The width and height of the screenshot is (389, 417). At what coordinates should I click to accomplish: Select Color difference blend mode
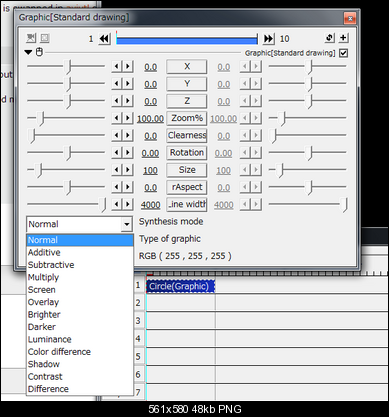[80, 352]
